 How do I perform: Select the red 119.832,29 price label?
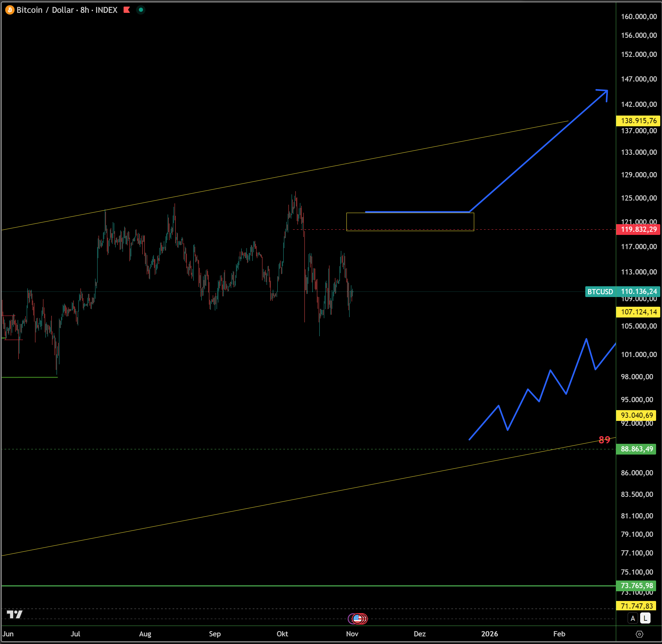click(638, 229)
